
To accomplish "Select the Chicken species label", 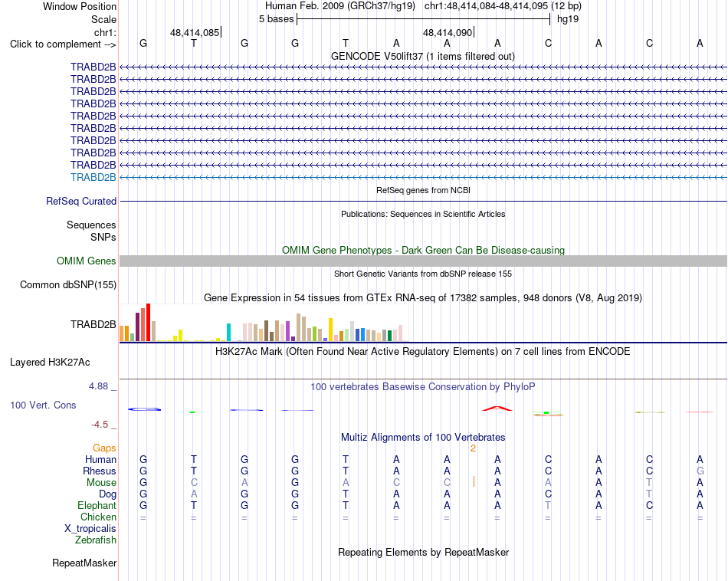I will (98, 517).
